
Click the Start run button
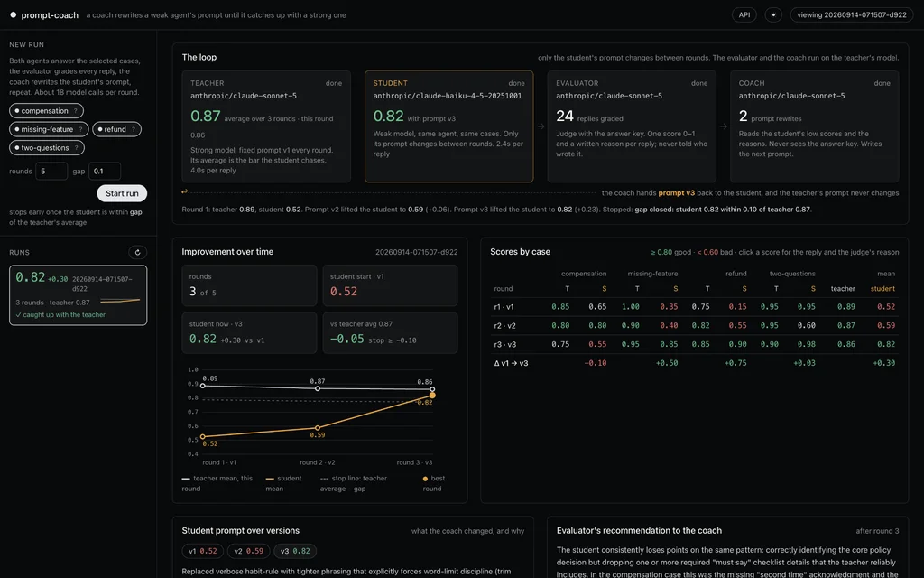pos(122,193)
